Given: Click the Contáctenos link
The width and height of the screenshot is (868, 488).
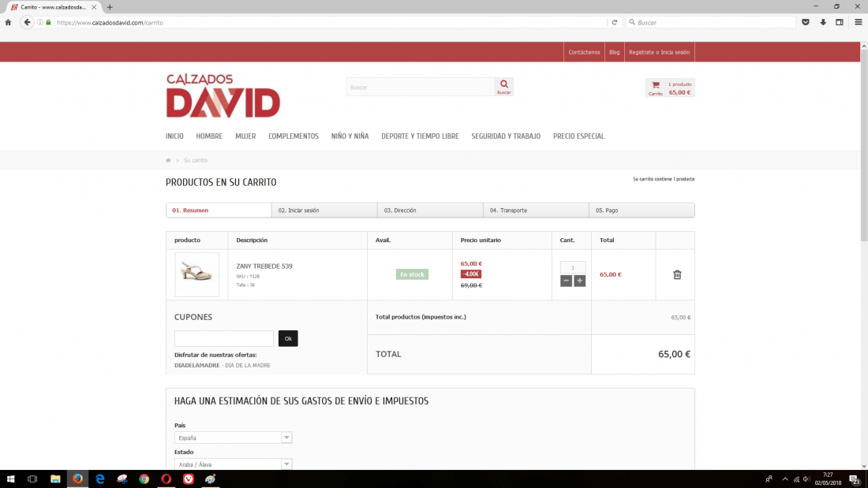Looking at the screenshot, I should 584,52.
